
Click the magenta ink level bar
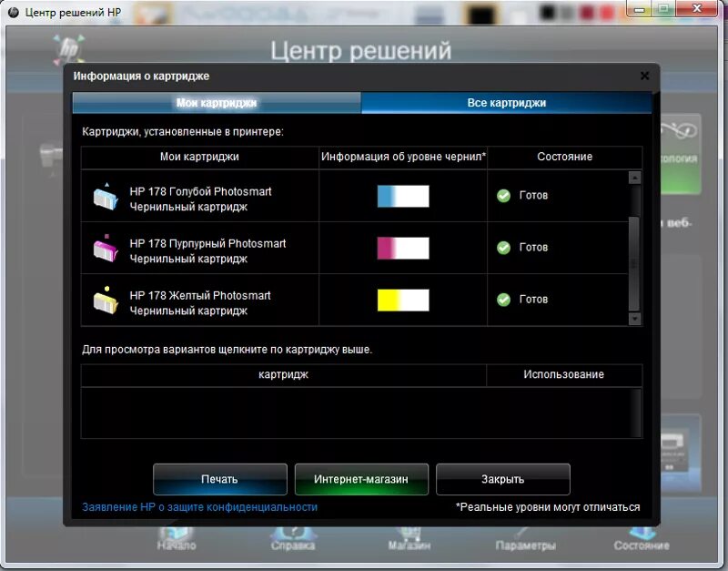(x=403, y=248)
